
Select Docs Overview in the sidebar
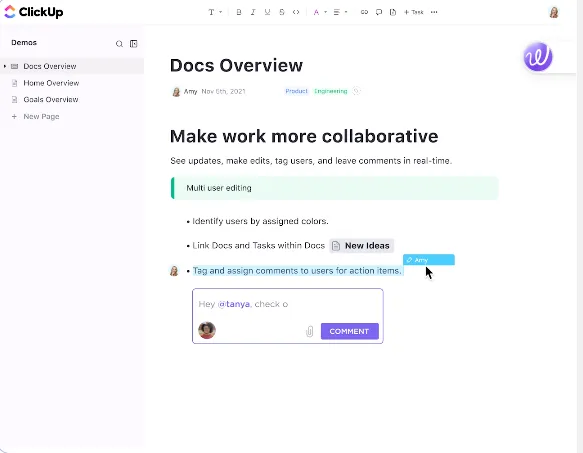(x=50, y=66)
